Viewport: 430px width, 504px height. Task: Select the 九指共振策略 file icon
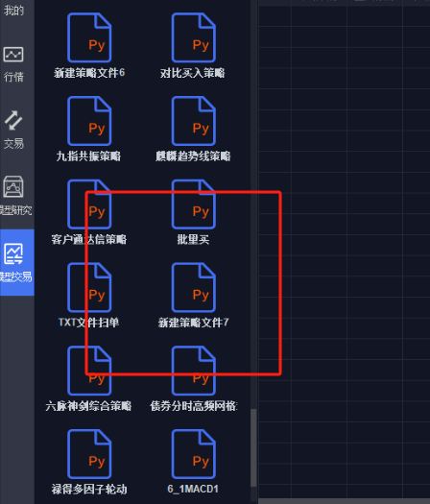89,121
